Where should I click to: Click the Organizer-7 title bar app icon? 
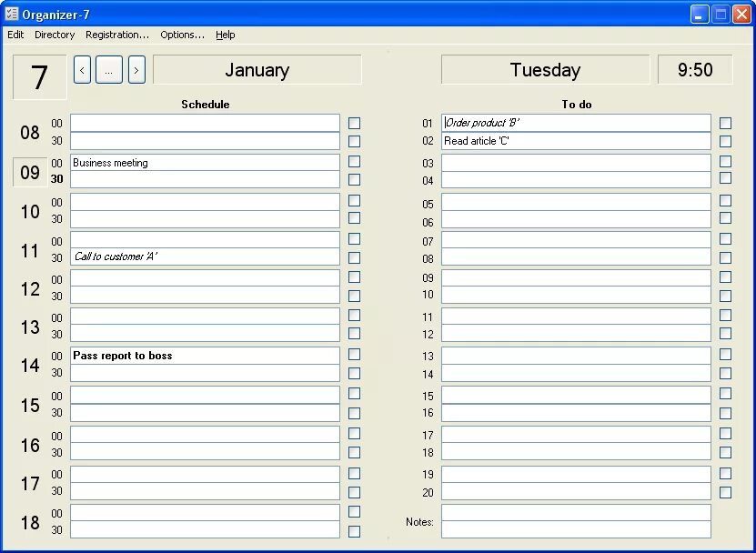click(12, 15)
